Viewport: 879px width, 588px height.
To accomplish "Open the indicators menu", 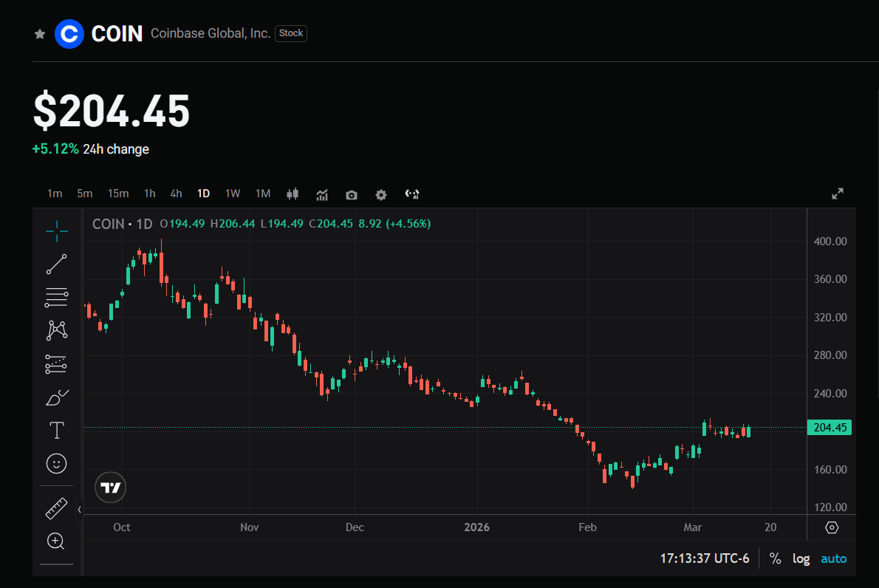I will pyautogui.click(x=322, y=194).
